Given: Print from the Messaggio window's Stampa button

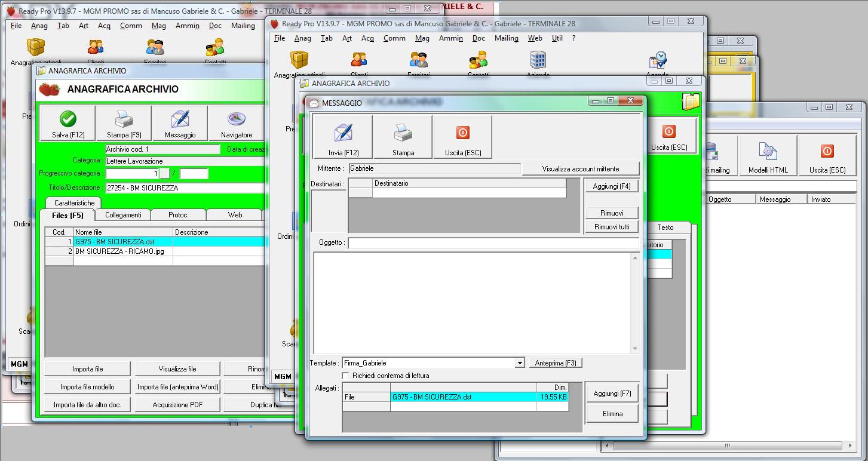Looking at the screenshot, I should click(403, 137).
